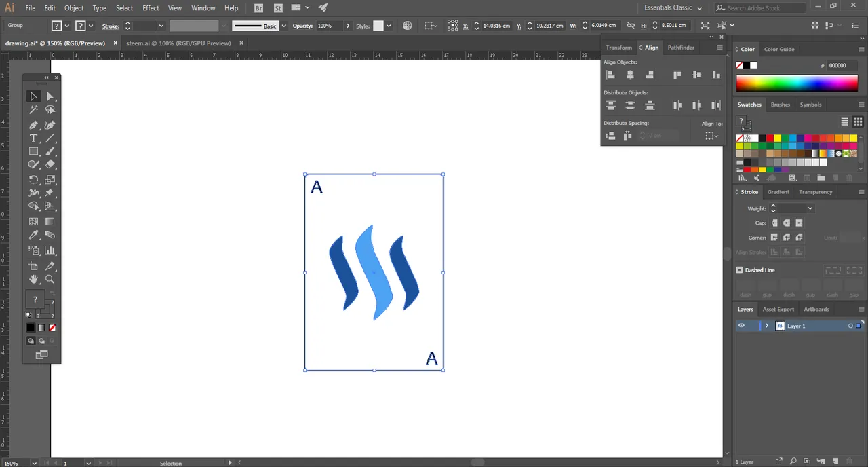Image resolution: width=868 pixels, height=467 pixels.
Task: Select the Pen tool
Action: 33,125
